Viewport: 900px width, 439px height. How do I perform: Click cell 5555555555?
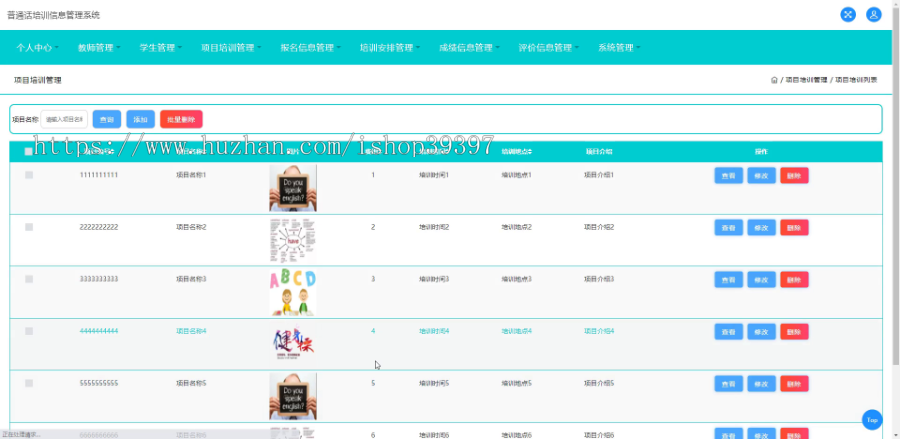click(x=99, y=383)
